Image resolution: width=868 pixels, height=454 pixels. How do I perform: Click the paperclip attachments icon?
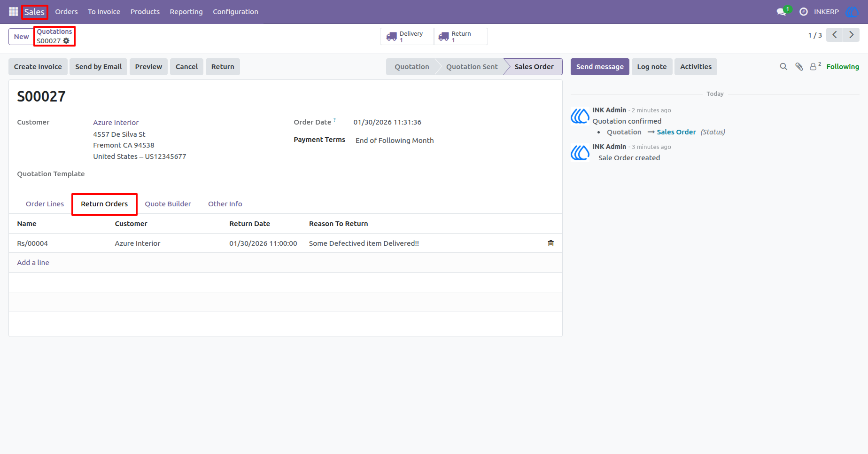[799, 67]
